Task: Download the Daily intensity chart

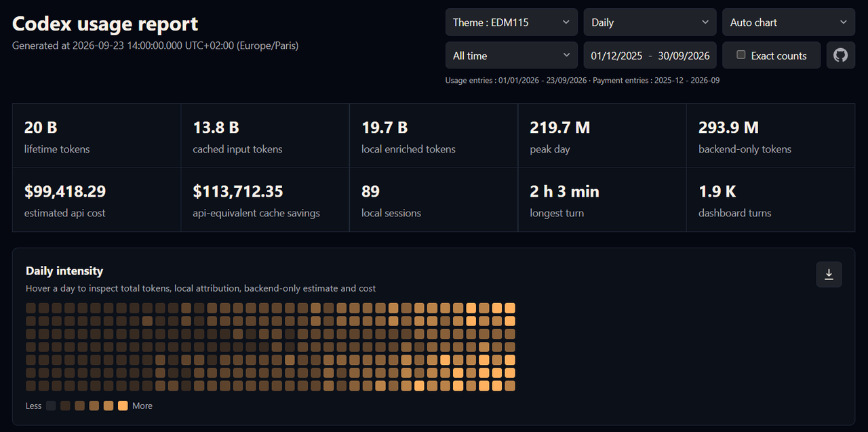Action: pos(829,275)
